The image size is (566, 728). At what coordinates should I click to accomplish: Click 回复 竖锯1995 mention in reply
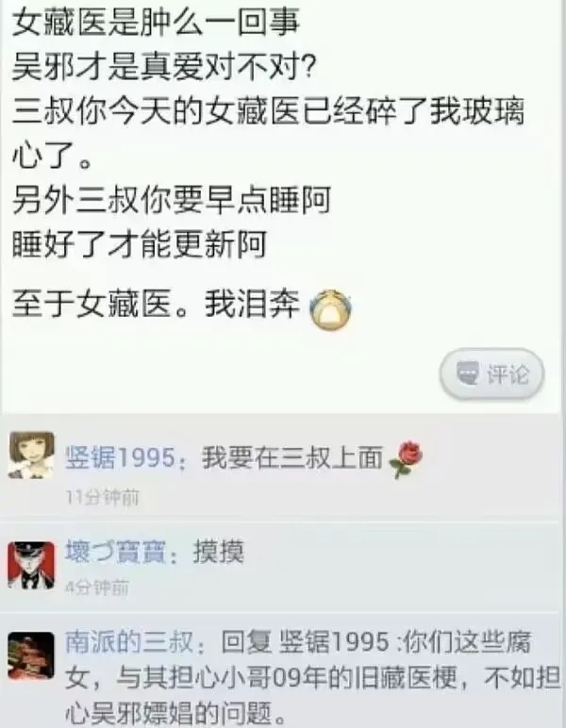pyautogui.click(x=306, y=642)
